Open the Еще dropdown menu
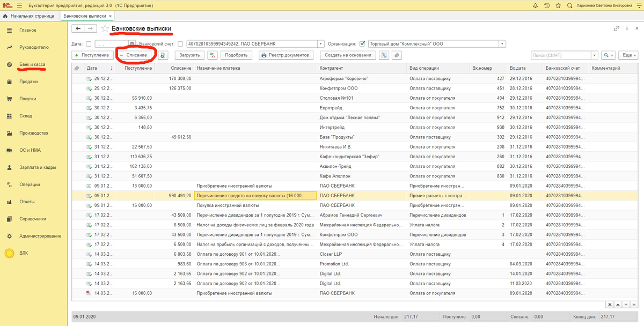Viewport: 644px width, 326px height. tap(628, 55)
